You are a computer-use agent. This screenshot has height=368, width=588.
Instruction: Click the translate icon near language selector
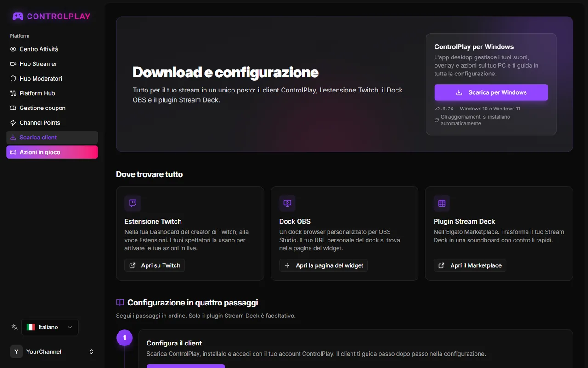[x=15, y=327]
